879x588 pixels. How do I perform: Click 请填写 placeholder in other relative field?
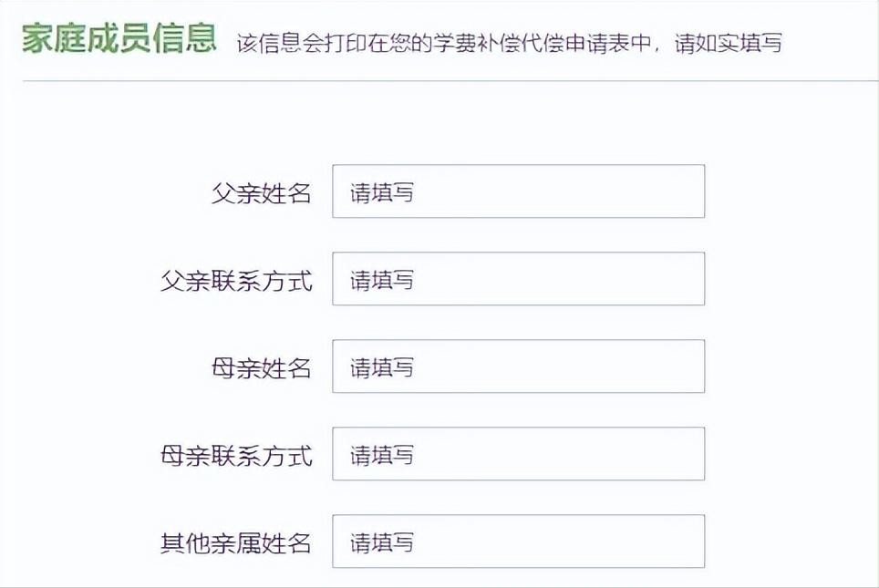pyautogui.click(x=382, y=542)
